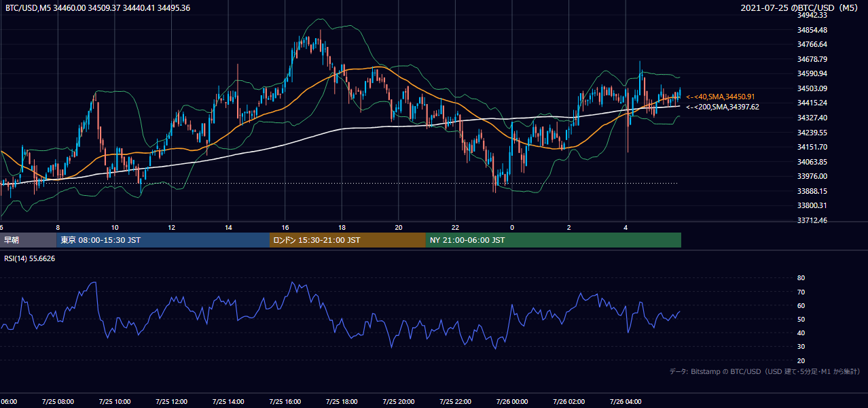Click the 34942.33 top price axis label
The height and width of the screenshot is (408, 868).
pyautogui.click(x=812, y=15)
